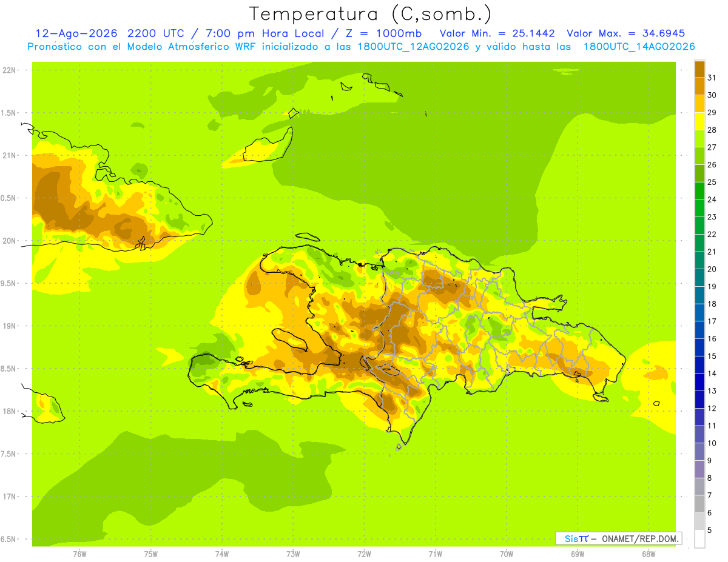Click the dark orange legend swatch above 31

pyautogui.click(x=699, y=69)
